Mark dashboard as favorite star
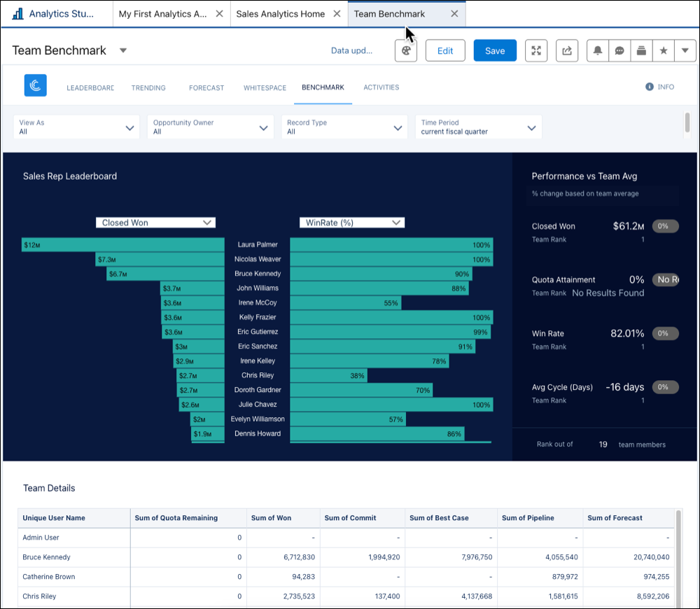 [x=664, y=50]
